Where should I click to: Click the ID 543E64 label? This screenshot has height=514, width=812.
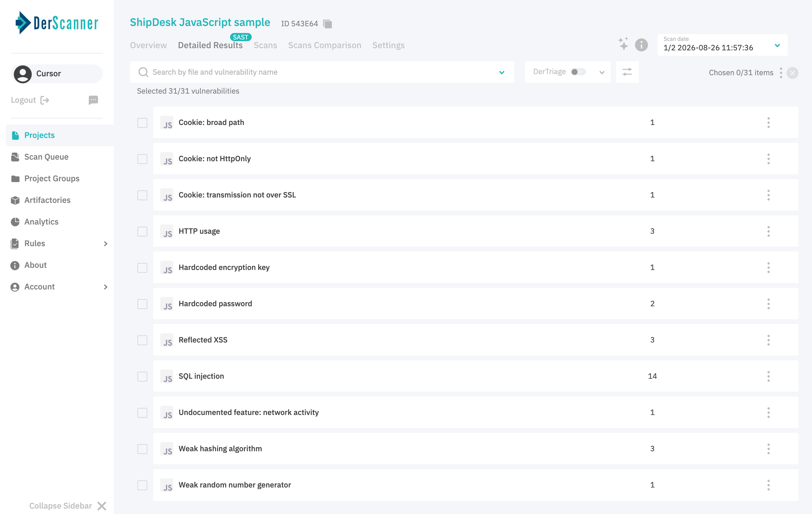click(299, 24)
